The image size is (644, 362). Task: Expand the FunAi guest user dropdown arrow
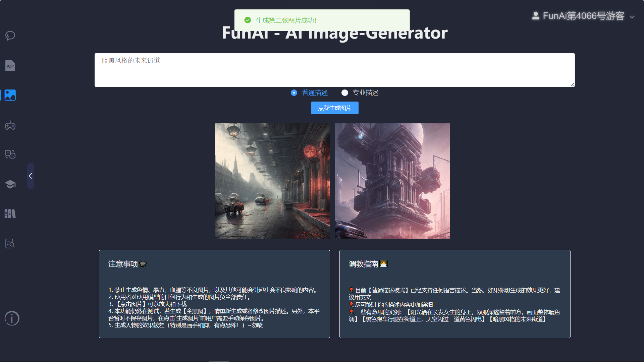pyautogui.click(x=632, y=17)
